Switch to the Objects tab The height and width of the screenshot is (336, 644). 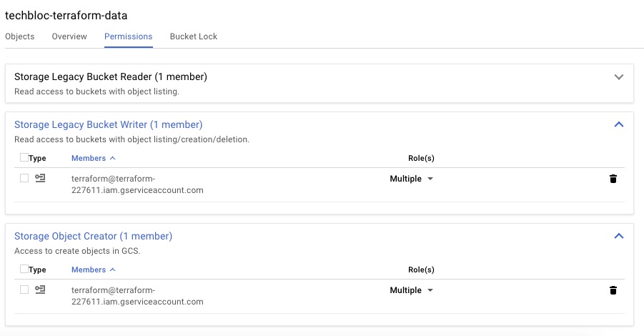pos(19,36)
